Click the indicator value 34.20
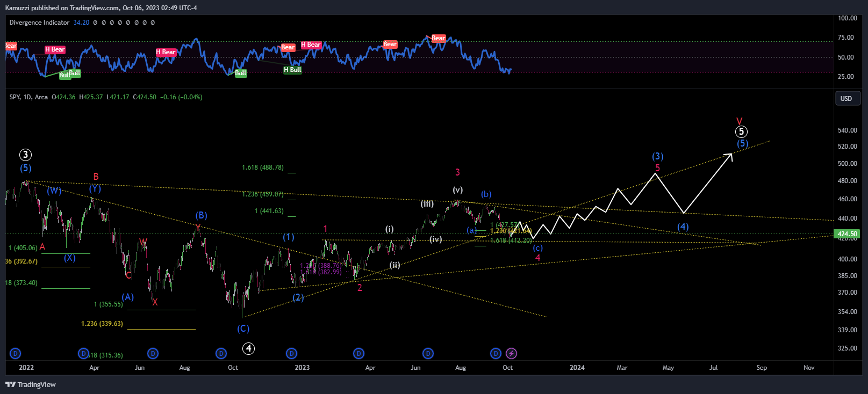Screen dimensions: 868x394 point(81,23)
